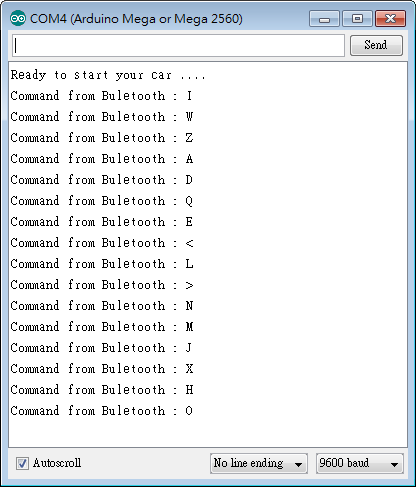The image size is (416, 487).
Task: Click the Send button
Action: [x=376, y=45]
